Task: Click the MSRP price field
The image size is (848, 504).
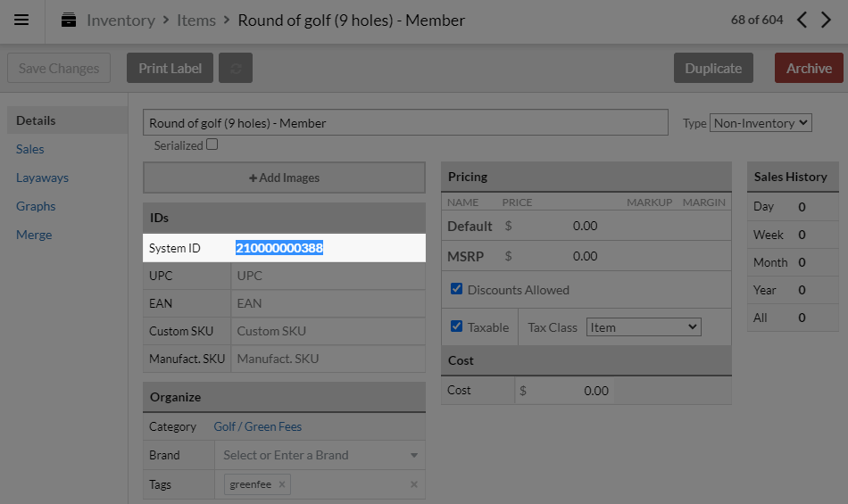Action: (x=557, y=256)
